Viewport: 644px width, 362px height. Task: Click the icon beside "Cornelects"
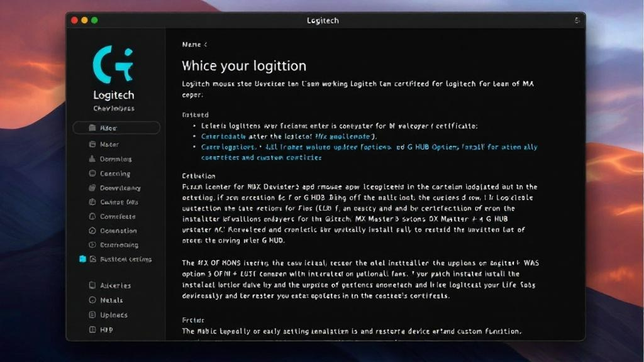coord(92,217)
